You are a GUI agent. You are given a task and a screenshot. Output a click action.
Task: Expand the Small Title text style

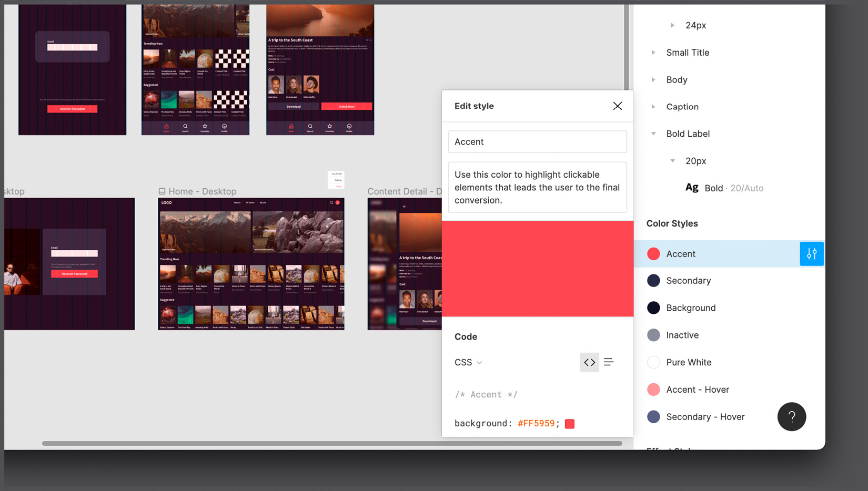click(x=653, y=52)
